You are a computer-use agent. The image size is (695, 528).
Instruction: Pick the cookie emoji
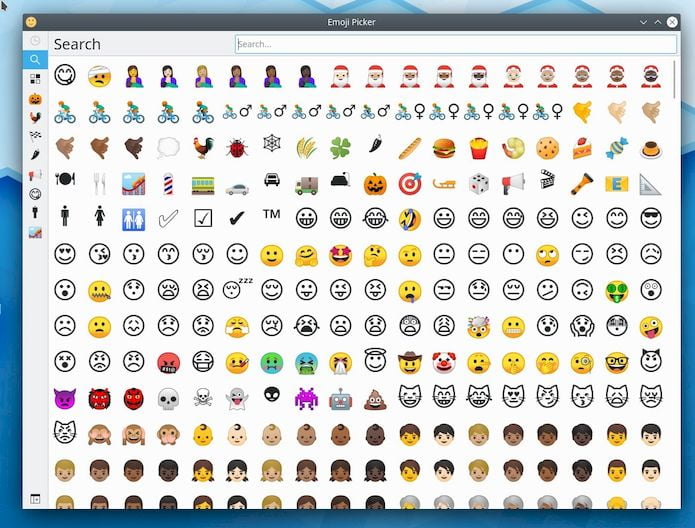click(547, 148)
